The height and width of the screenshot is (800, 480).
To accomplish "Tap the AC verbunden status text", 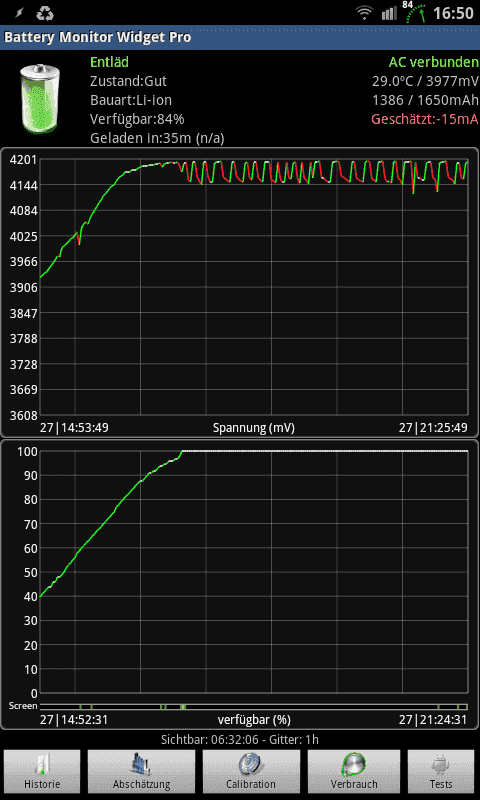I will (x=434, y=62).
